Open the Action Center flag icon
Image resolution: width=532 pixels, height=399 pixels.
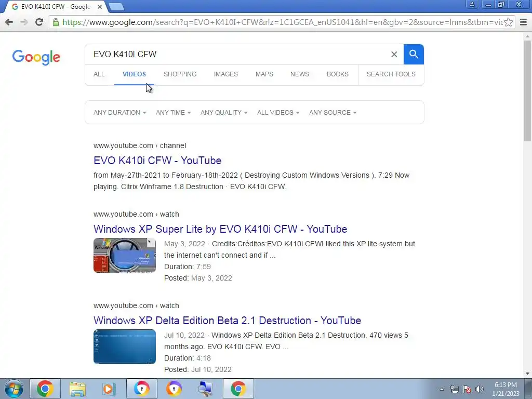(x=467, y=389)
